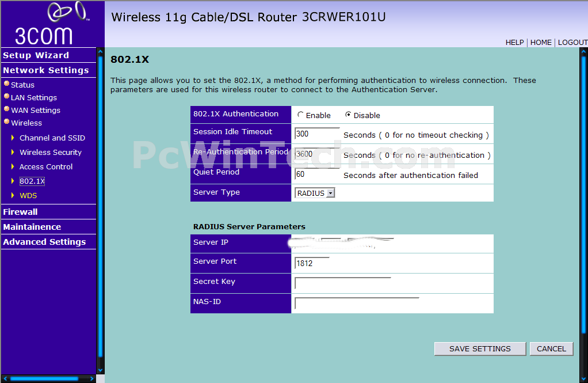Screen dimensions: 588x383
Task: Click the 'Server Type' row label
Action: (216, 192)
